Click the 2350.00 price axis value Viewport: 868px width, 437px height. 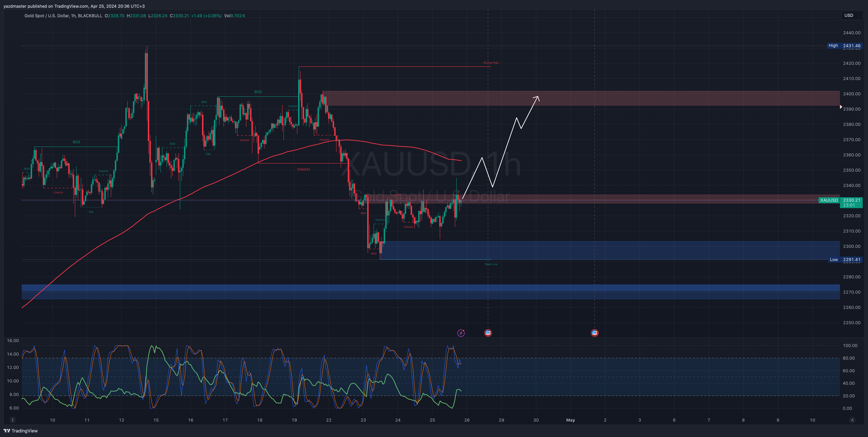[x=852, y=170]
